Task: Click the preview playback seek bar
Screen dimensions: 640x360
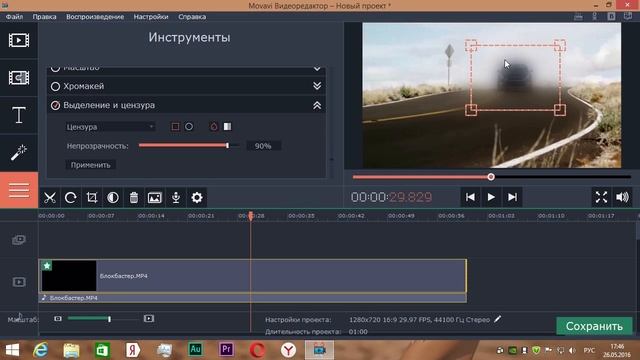Action: point(492,177)
